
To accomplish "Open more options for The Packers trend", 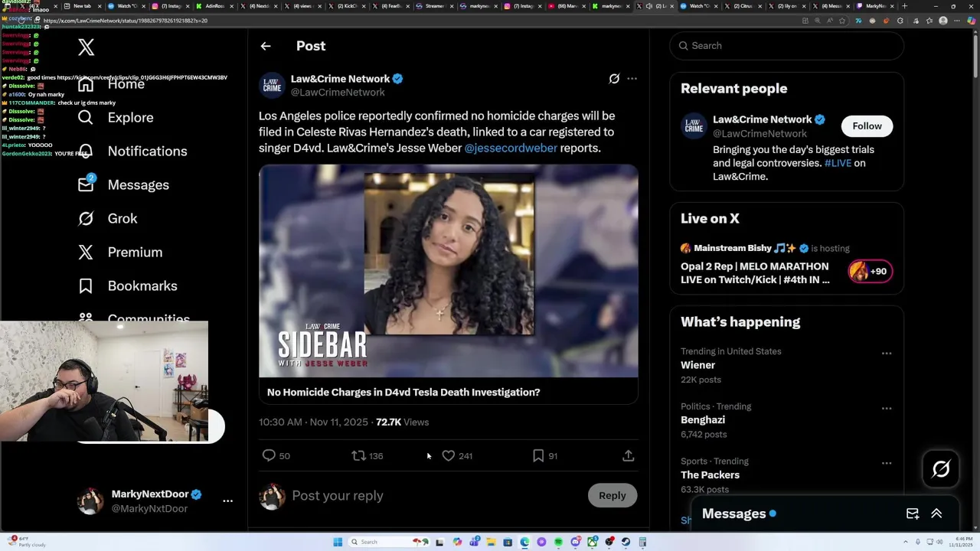I will pos(887,463).
